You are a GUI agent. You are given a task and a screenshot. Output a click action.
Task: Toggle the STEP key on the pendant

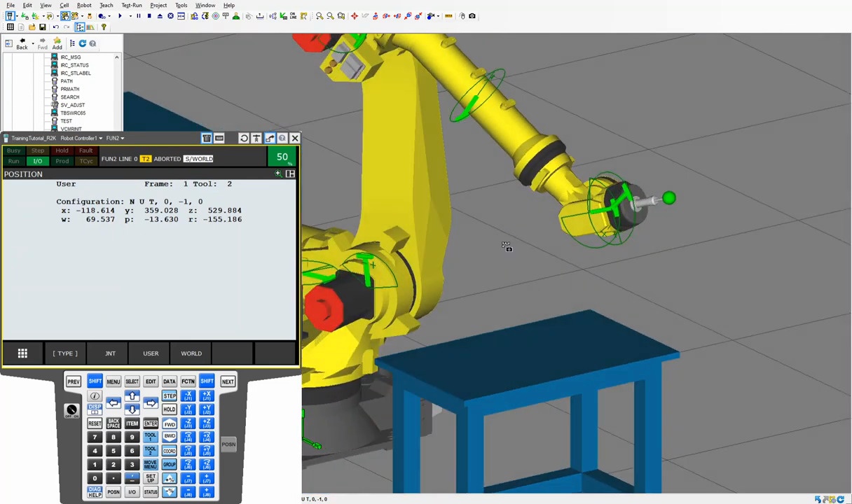pos(169,395)
